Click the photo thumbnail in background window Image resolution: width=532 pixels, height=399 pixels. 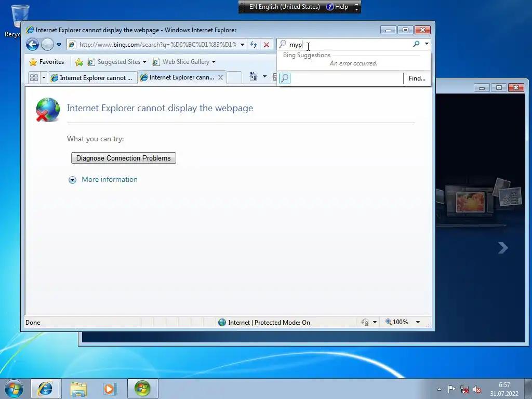[x=470, y=202]
